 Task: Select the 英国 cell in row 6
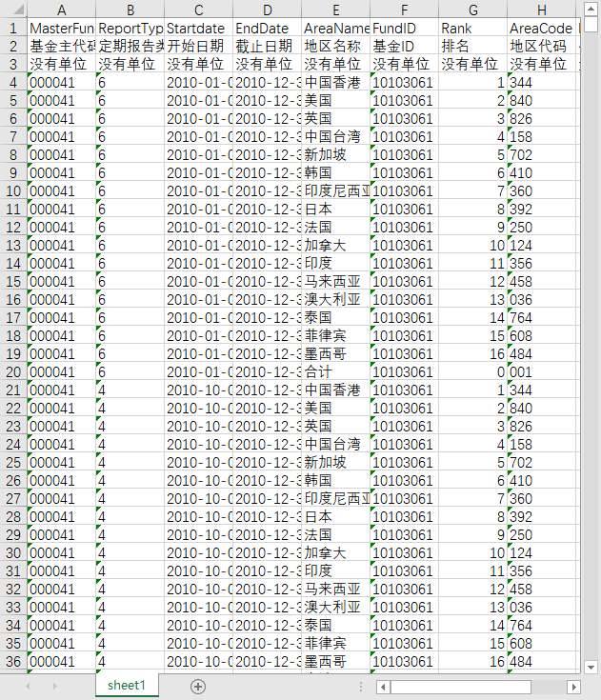336,119
